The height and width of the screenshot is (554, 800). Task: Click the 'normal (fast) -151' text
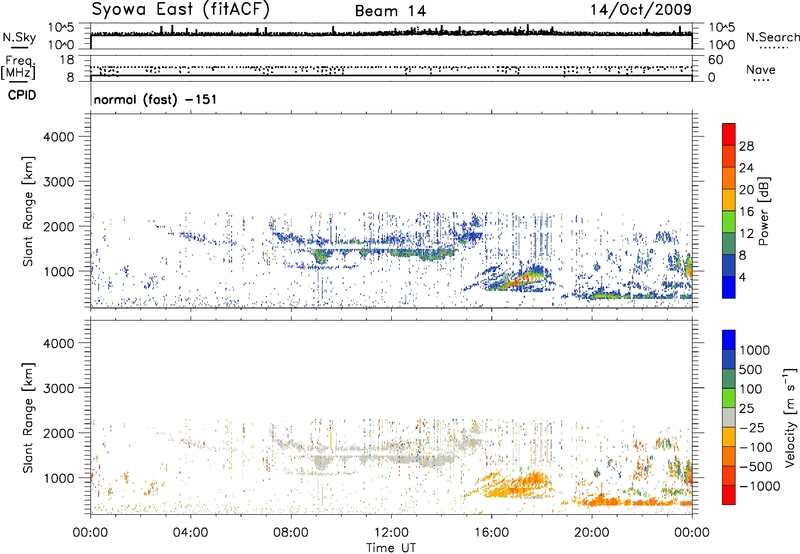tap(155, 99)
